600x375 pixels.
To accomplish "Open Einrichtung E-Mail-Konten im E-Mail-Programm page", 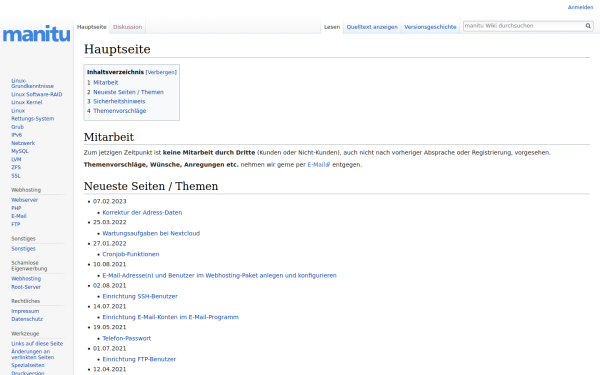I will coord(170,317).
